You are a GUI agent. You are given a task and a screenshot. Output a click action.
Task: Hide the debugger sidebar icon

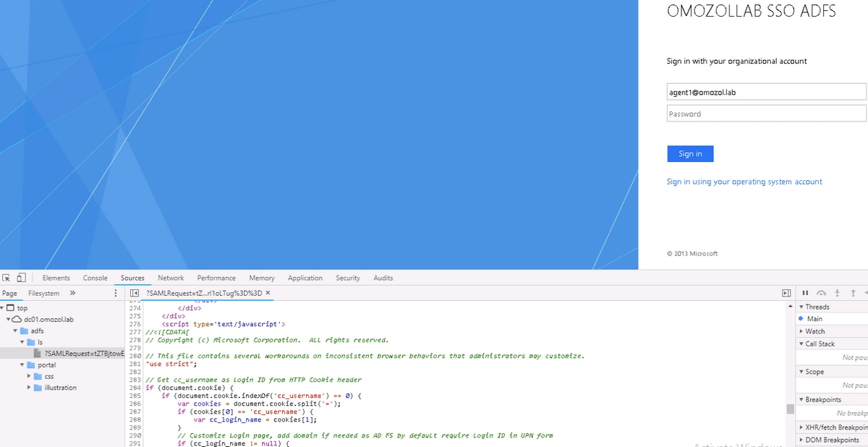pyautogui.click(x=786, y=293)
